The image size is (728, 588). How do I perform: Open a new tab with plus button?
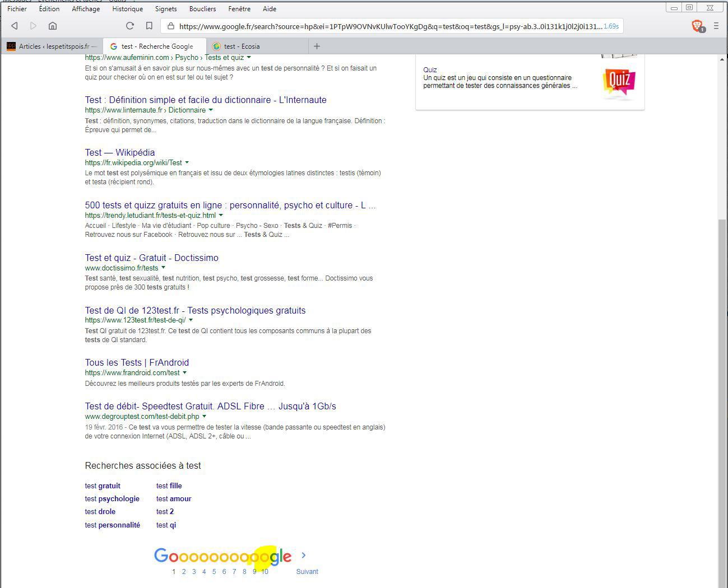317,46
